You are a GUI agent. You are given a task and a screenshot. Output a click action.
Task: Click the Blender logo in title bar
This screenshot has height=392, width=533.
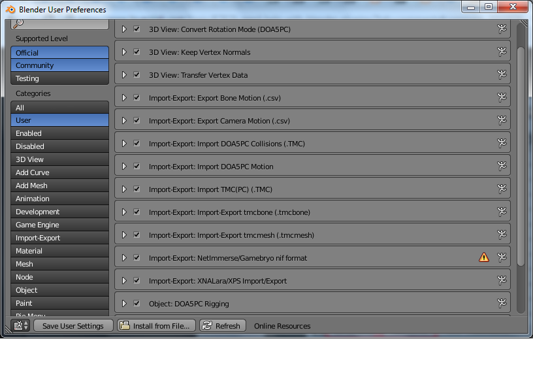point(10,10)
